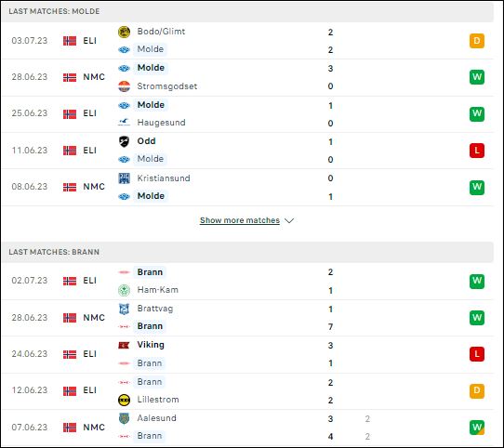Click the Lillestrom team logo
This screenshot has width=504, height=448.
pyautogui.click(x=124, y=400)
